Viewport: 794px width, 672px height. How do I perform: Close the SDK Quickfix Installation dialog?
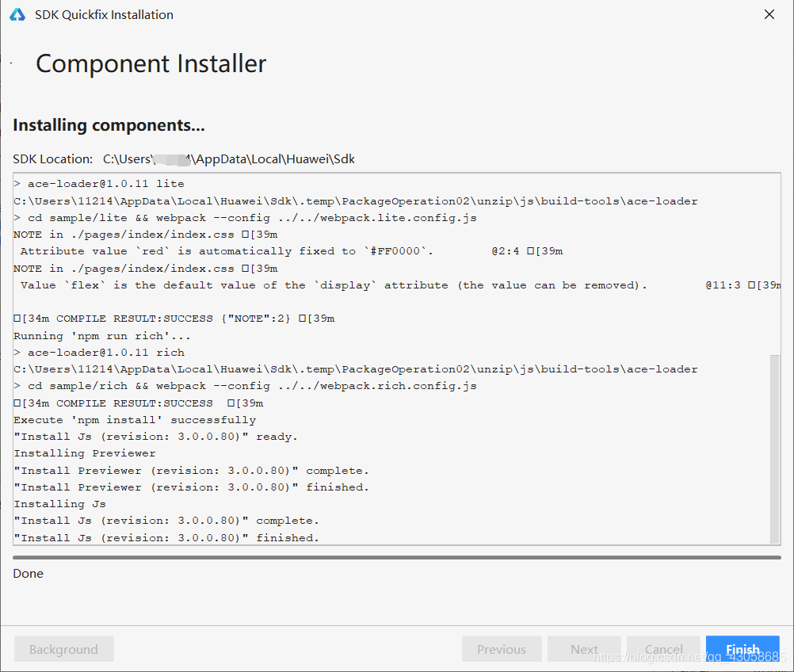point(769,15)
